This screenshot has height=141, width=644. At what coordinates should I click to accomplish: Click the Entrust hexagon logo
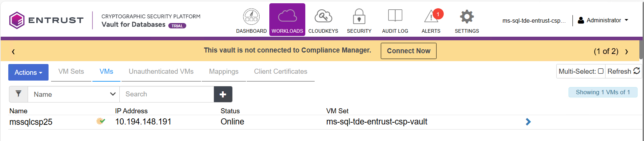click(17, 20)
